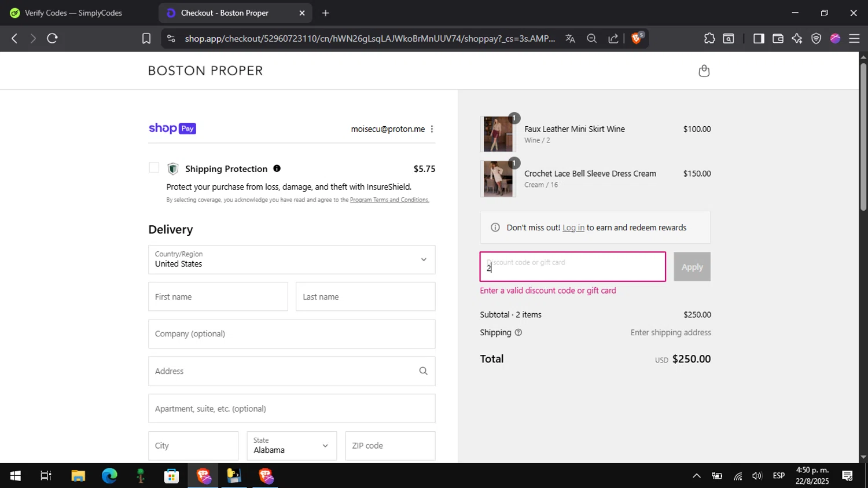Open the notification center icon
This screenshot has width=868, height=488.
click(848, 476)
